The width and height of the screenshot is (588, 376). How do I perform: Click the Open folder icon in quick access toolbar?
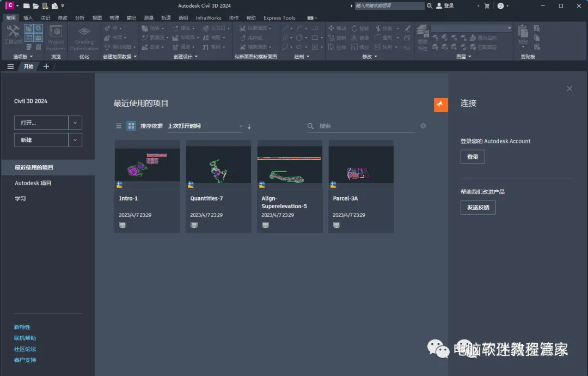pos(35,6)
